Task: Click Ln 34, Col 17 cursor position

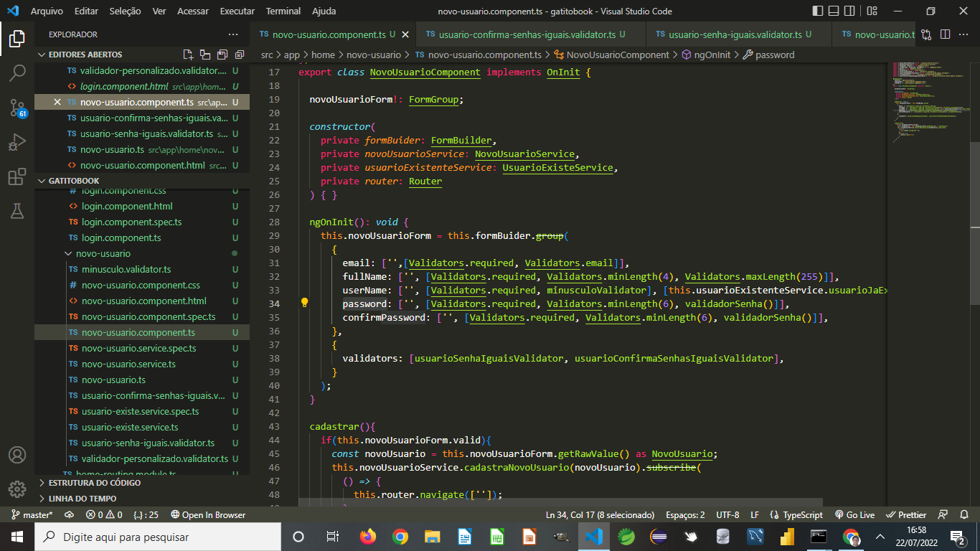Action: click(600, 515)
